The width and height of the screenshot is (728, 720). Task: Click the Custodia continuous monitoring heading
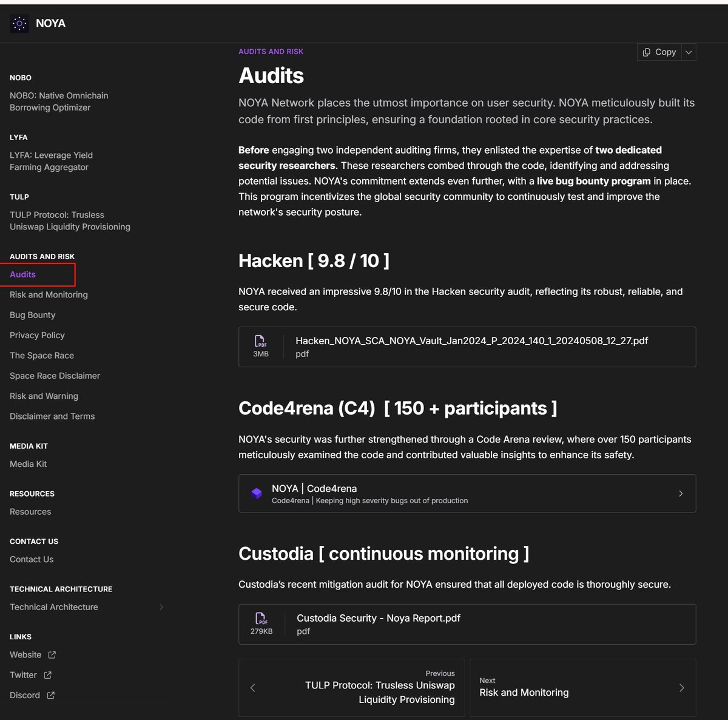(383, 554)
